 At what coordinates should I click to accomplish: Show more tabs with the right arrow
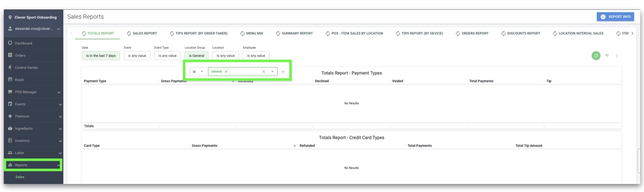pos(632,33)
